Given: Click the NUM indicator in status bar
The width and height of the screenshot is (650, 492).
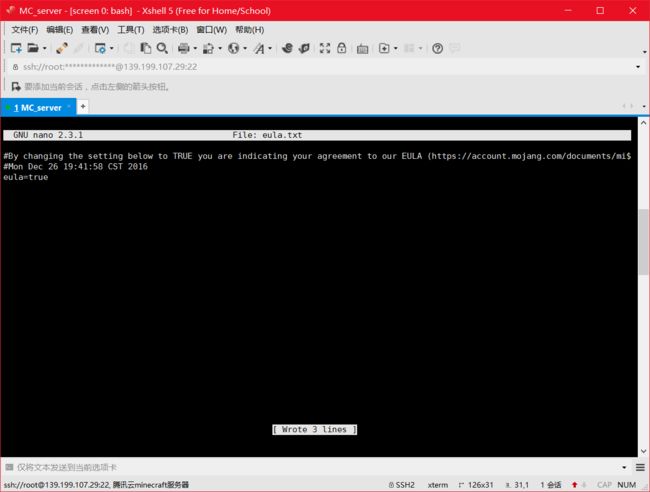Looking at the screenshot, I should pyautogui.click(x=626, y=485).
